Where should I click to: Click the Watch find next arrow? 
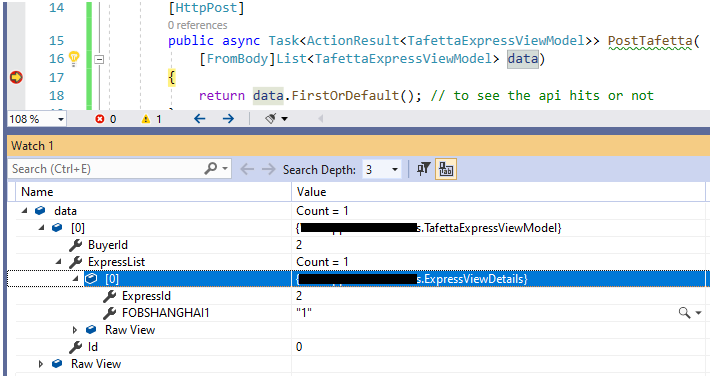(x=268, y=169)
